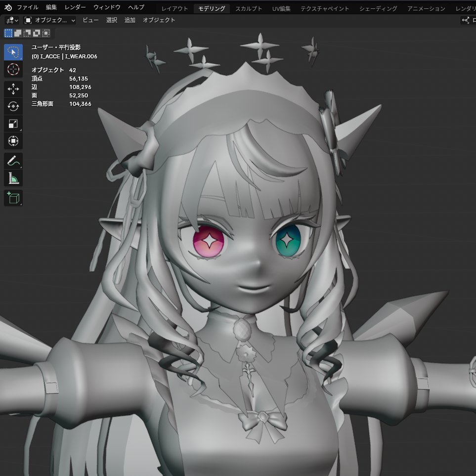Open the 選択 menu in viewport header
Viewport: 476px width, 476px height.
[112, 20]
